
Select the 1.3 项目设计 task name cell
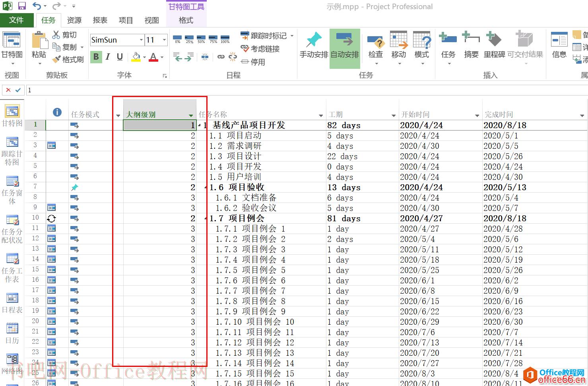pos(261,156)
